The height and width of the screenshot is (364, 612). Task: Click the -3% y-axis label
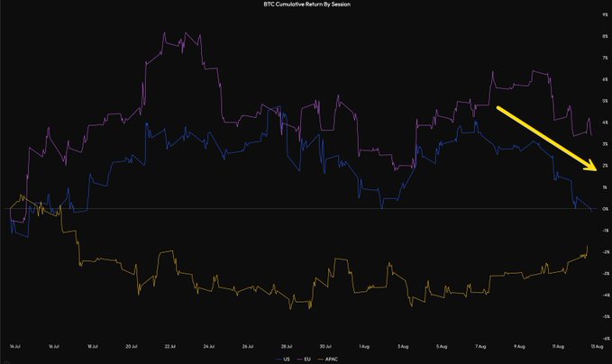[605, 274]
